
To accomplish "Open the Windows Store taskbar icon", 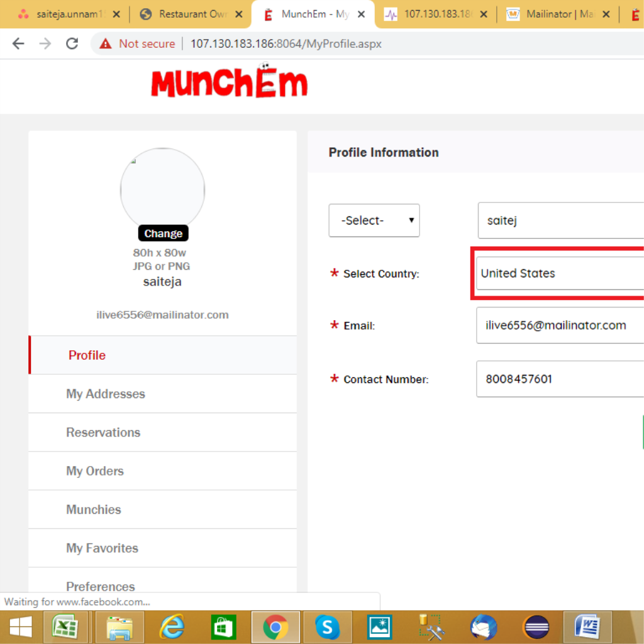I will (223, 626).
